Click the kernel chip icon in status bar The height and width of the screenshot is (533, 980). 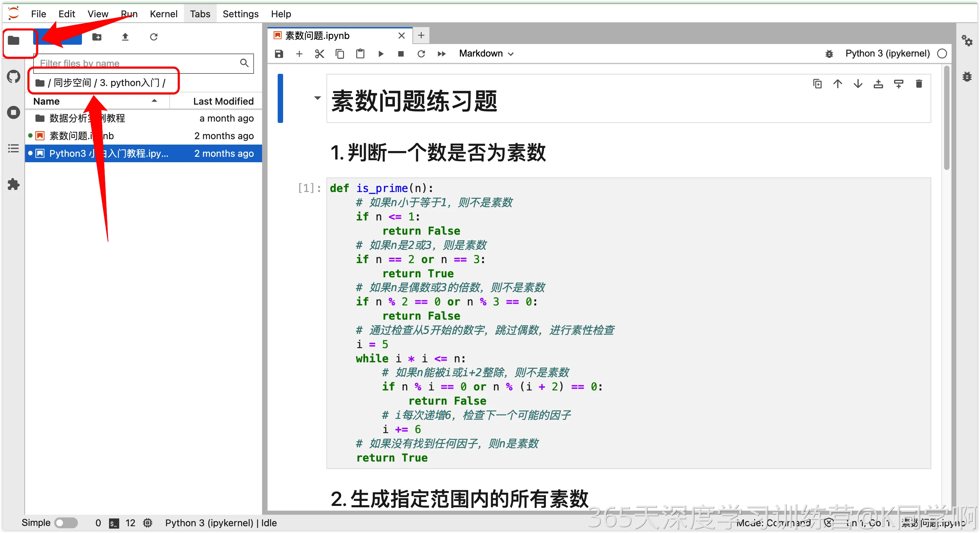click(148, 523)
